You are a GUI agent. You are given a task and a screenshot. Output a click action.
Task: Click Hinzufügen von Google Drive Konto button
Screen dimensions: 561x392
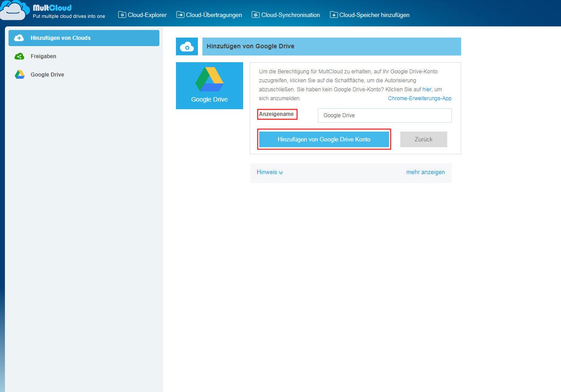(x=324, y=139)
